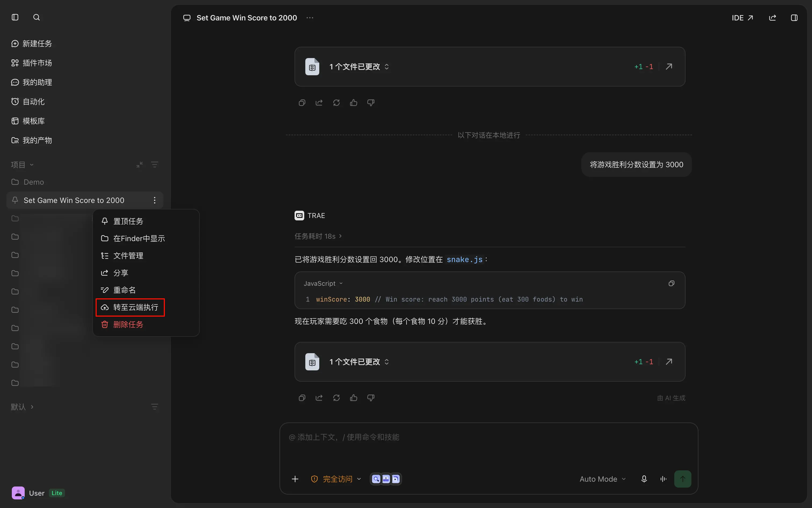Toggle the right side panel icon
This screenshot has height=508, width=812.
794,17
